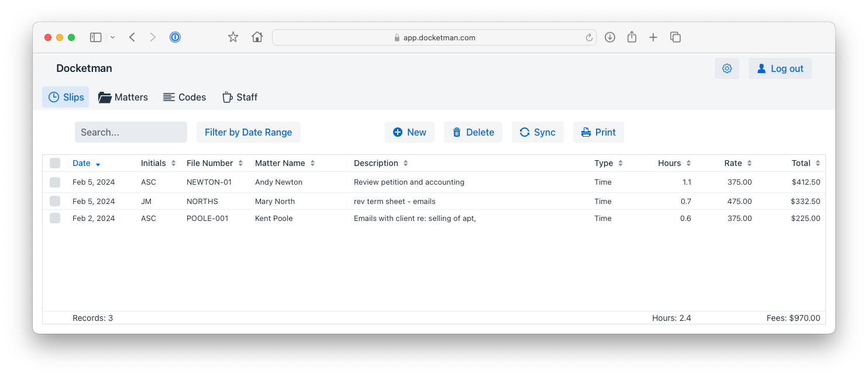
Task: Create a New slip
Action: (x=409, y=132)
